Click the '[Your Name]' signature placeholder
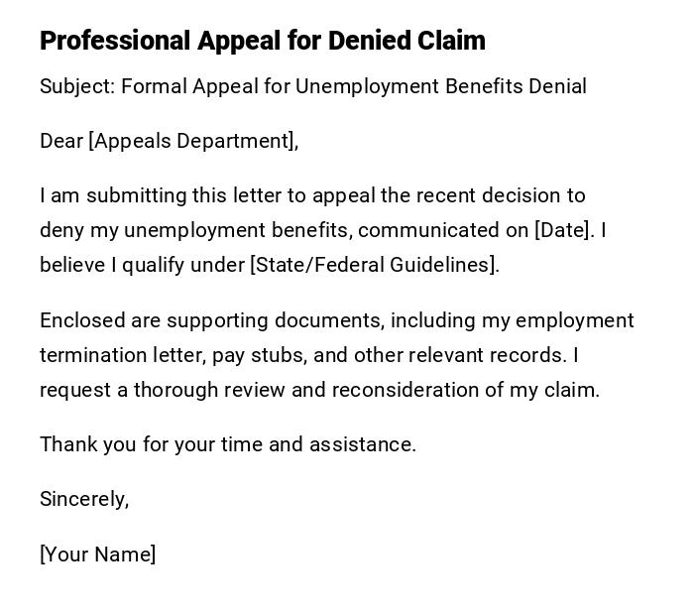This screenshot has width=694, height=616. tap(97, 554)
